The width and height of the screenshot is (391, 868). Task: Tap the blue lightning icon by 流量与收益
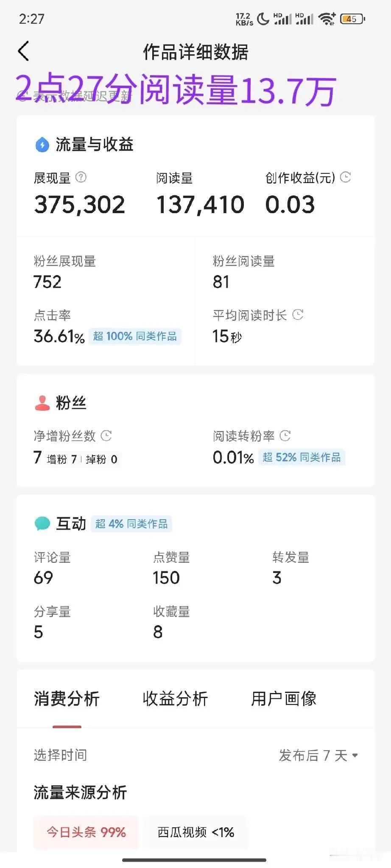pyautogui.click(x=42, y=145)
